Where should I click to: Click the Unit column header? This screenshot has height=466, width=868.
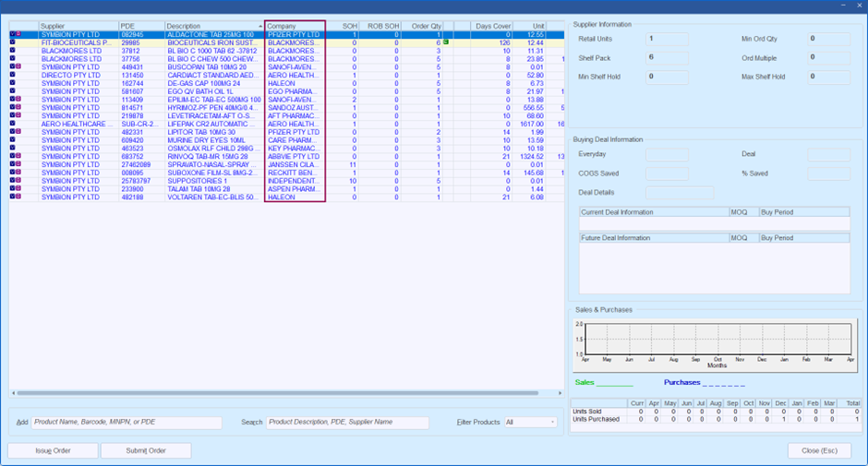pyautogui.click(x=530, y=26)
